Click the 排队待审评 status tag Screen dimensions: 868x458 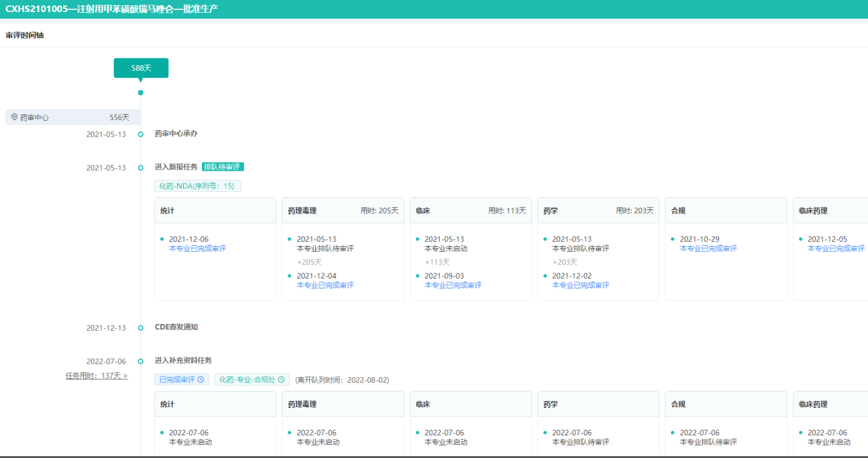click(223, 167)
